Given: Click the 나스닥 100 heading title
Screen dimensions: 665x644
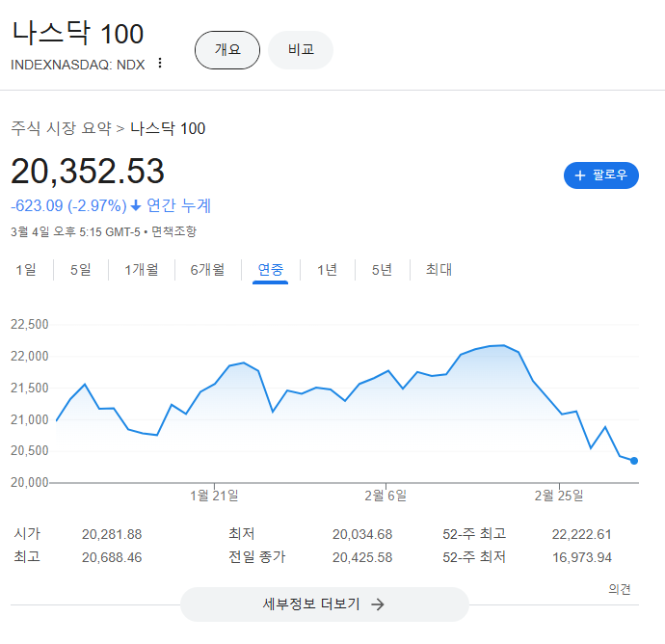Looking at the screenshot, I should point(78,33).
